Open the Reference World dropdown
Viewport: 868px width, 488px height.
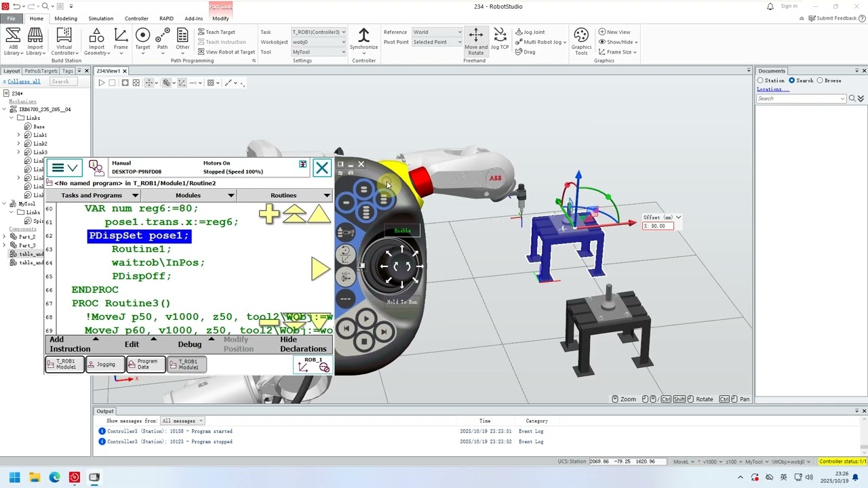[437, 32]
